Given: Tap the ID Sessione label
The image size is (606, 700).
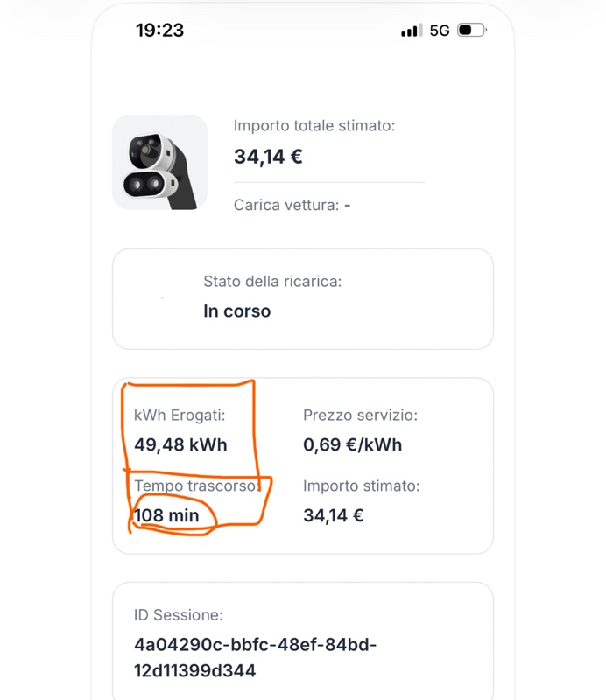Looking at the screenshot, I should click(x=179, y=615).
